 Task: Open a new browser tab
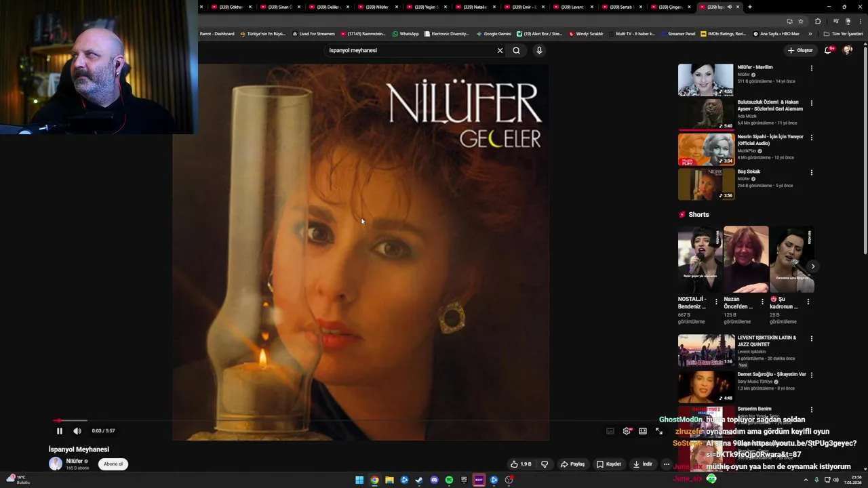(749, 7)
